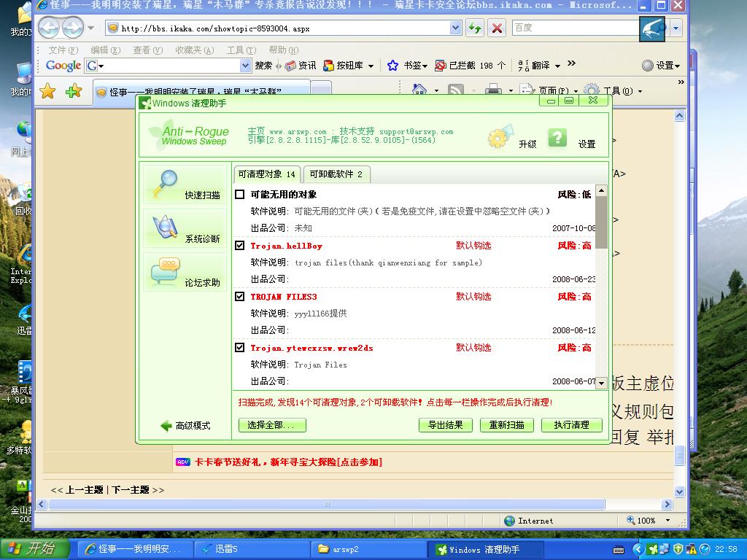Click the 重新扫描 button

click(506, 425)
